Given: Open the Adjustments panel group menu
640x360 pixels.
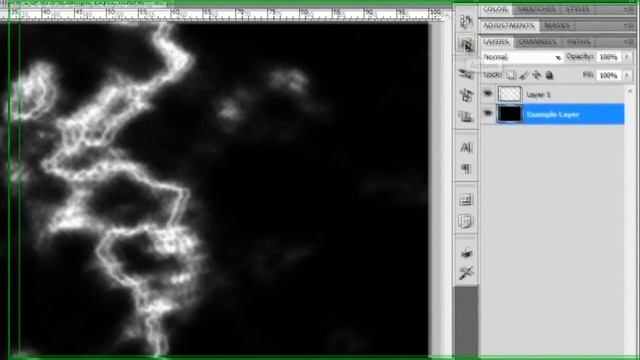Looking at the screenshot, I should [630, 26].
